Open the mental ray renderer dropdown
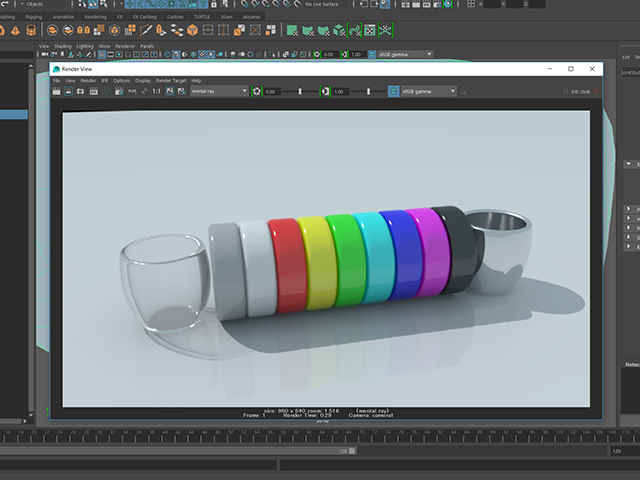 pos(219,91)
